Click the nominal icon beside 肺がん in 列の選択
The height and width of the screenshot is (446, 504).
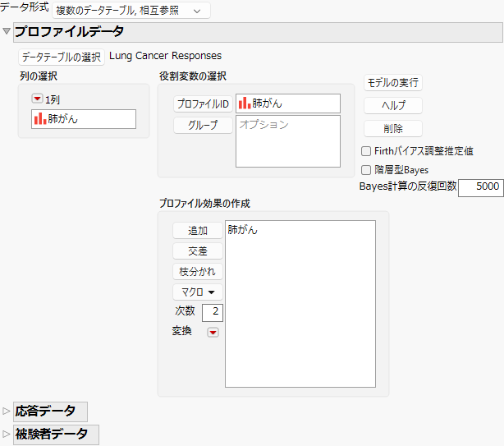[40, 118]
